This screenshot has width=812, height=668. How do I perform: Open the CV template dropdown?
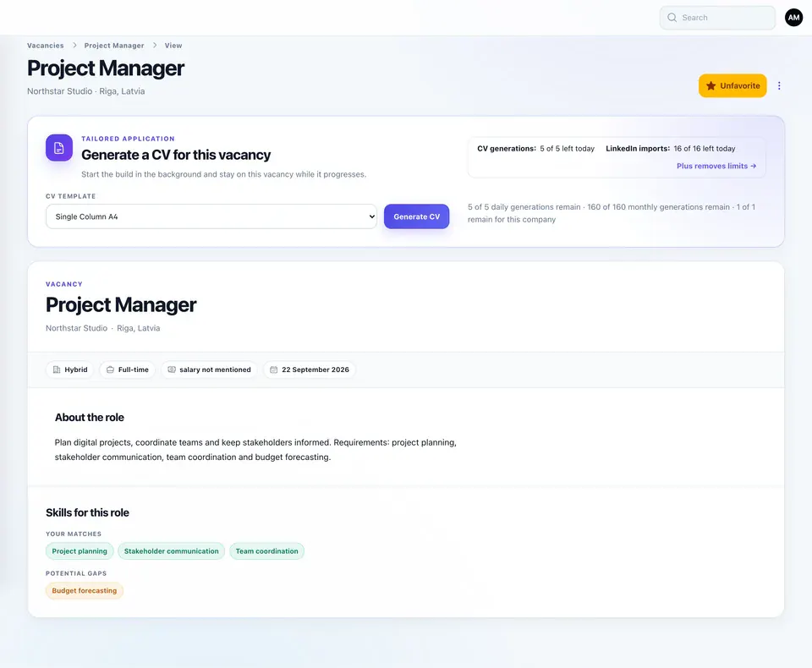211,216
